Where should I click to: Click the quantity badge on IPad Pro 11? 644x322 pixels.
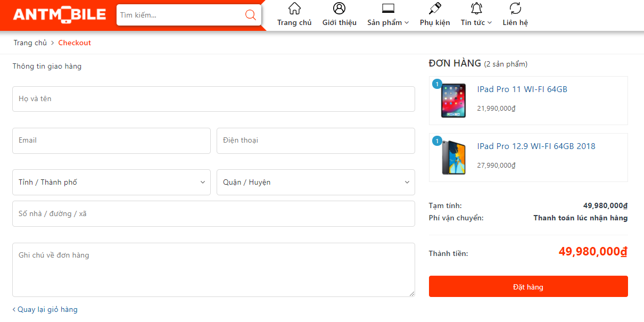point(437,84)
